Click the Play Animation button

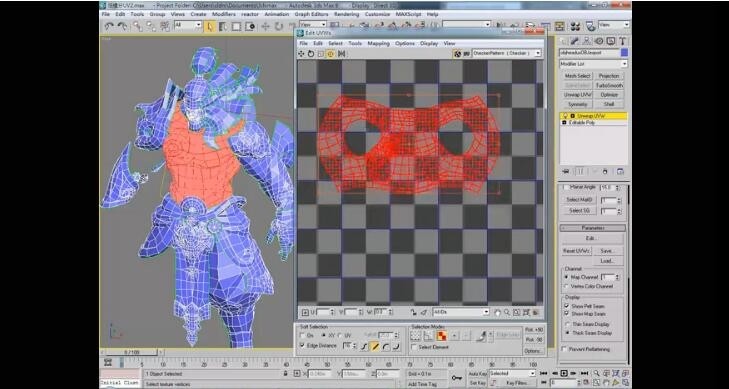pos(563,373)
